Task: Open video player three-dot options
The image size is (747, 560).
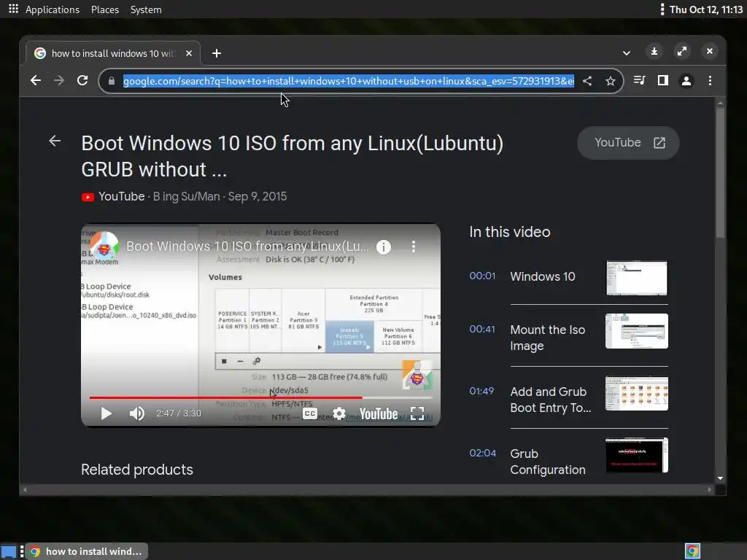Action: click(x=414, y=246)
